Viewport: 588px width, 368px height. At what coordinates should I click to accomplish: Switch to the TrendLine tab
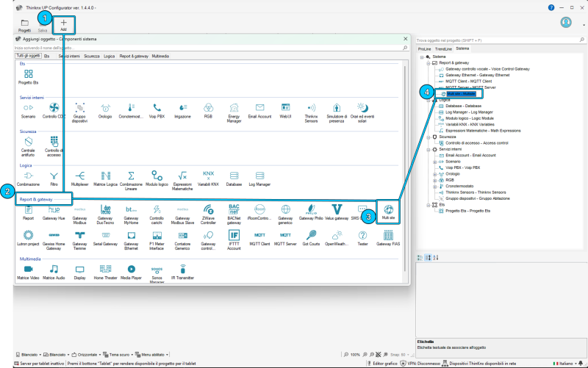pyautogui.click(x=443, y=48)
